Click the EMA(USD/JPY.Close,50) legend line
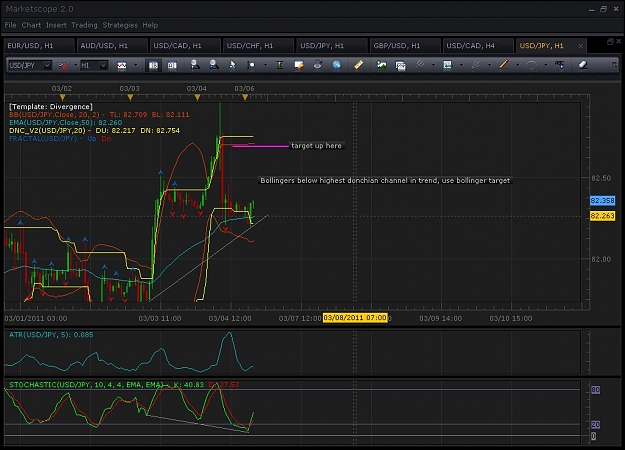This screenshot has height=450, width=625. click(65, 123)
